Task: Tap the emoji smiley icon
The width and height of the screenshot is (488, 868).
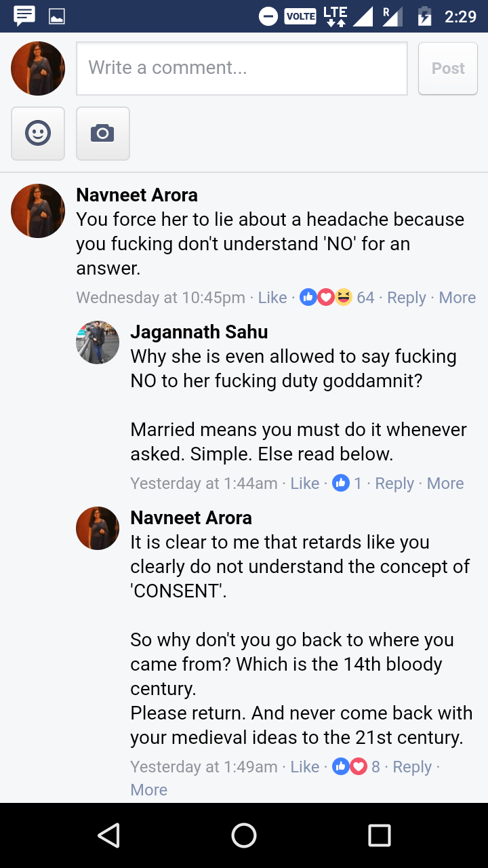Action: pos(38,133)
